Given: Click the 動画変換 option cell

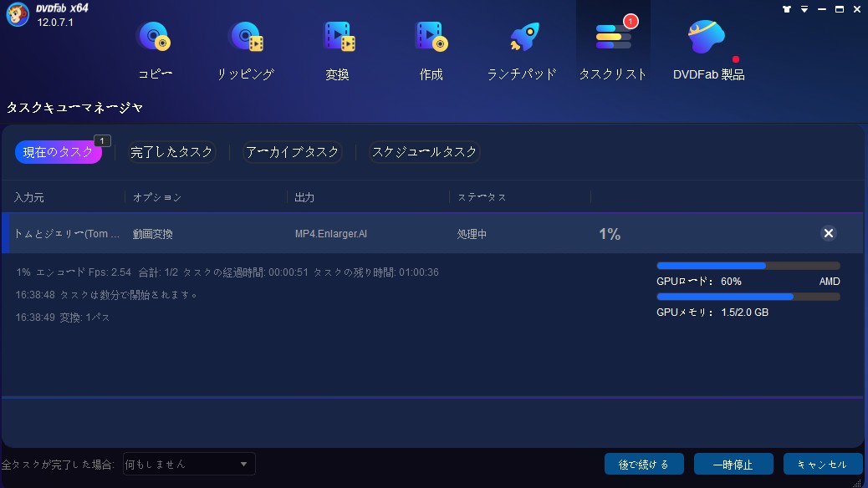Looking at the screenshot, I should pyautogui.click(x=153, y=234).
